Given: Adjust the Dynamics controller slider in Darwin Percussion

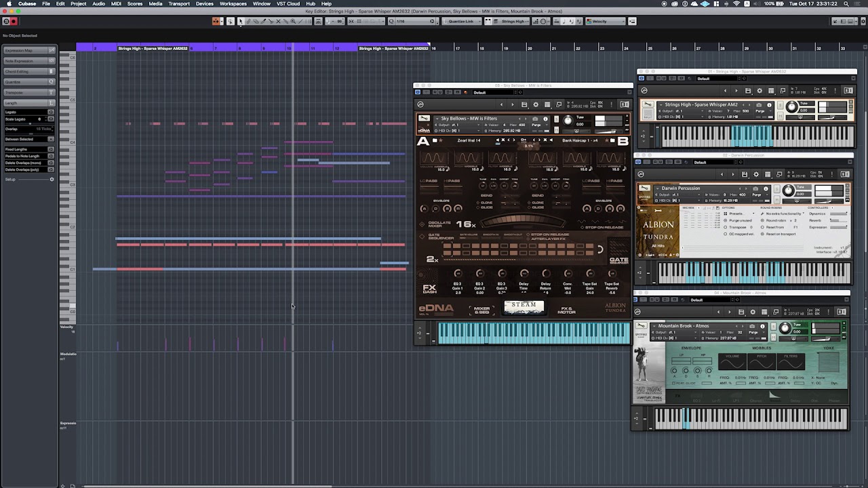Looking at the screenshot, I should (x=838, y=214).
